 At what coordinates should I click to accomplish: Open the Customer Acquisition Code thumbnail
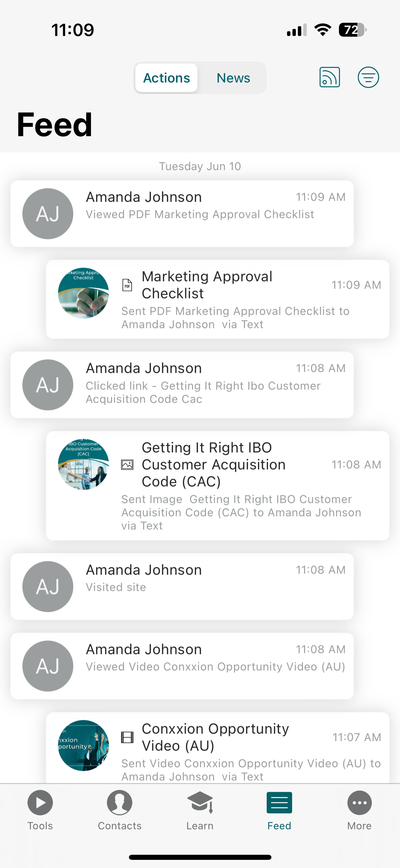tap(83, 464)
